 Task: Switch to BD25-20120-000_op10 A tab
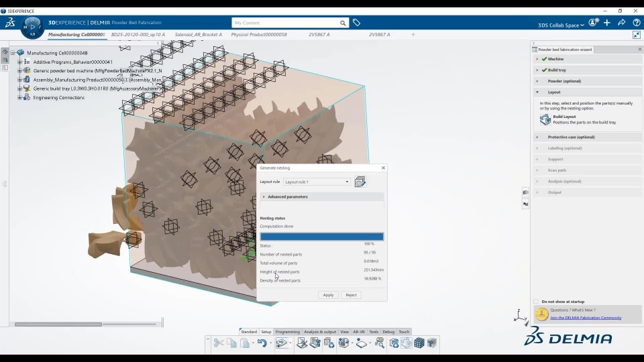coord(138,34)
